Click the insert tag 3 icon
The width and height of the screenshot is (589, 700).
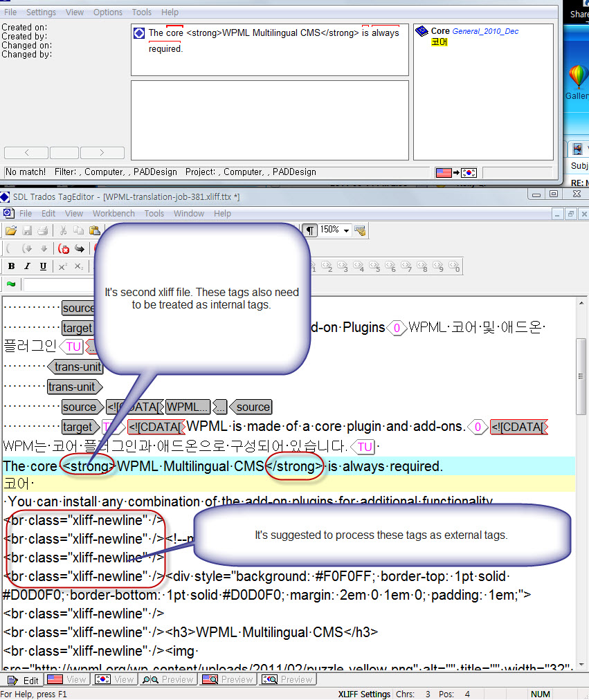point(343,266)
